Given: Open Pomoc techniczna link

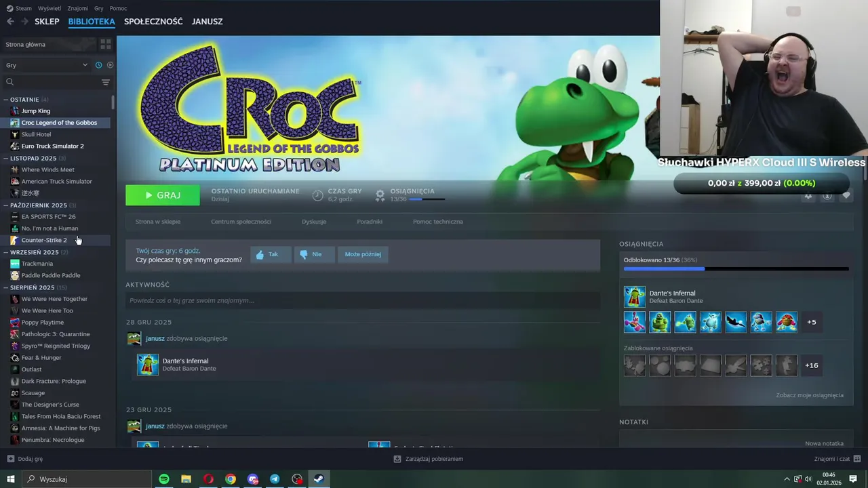Looking at the screenshot, I should pyautogui.click(x=438, y=222).
